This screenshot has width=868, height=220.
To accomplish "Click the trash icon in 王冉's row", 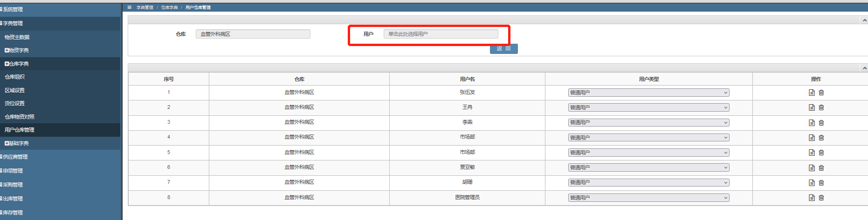I will click(821, 107).
